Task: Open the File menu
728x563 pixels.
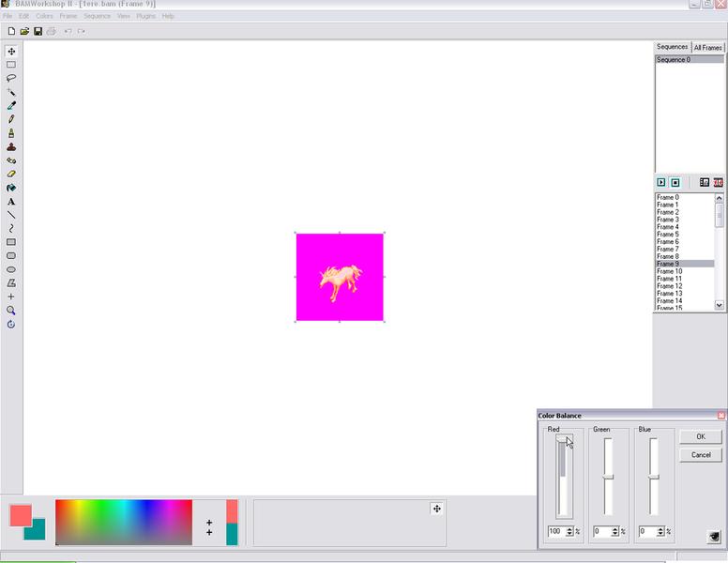Action: tap(8, 16)
